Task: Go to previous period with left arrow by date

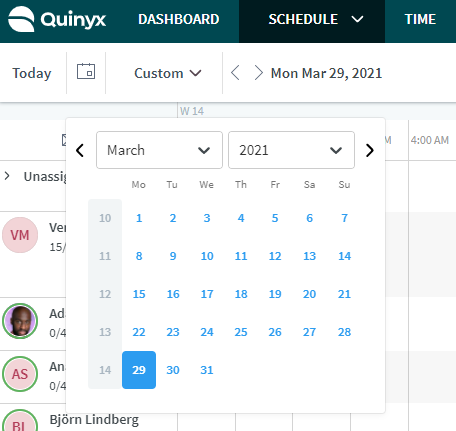Action: coord(235,73)
